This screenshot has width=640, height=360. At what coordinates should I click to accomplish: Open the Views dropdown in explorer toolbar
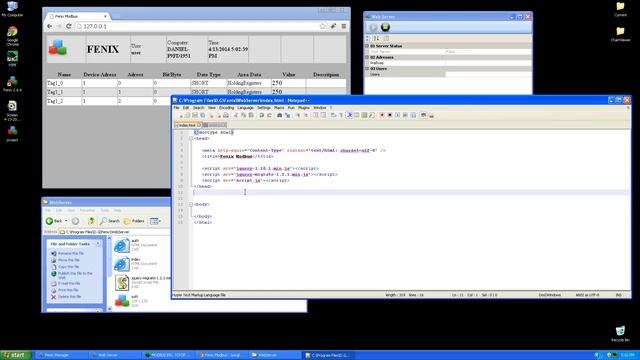click(155, 221)
